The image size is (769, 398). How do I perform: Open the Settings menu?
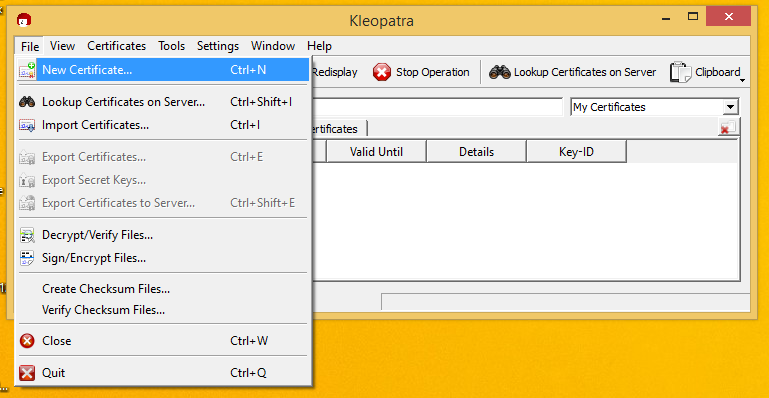218,46
